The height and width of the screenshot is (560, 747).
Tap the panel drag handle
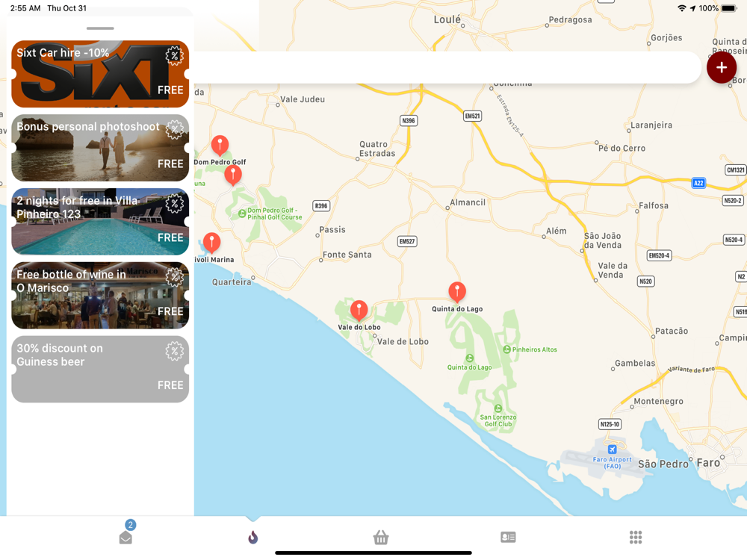click(100, 28)
